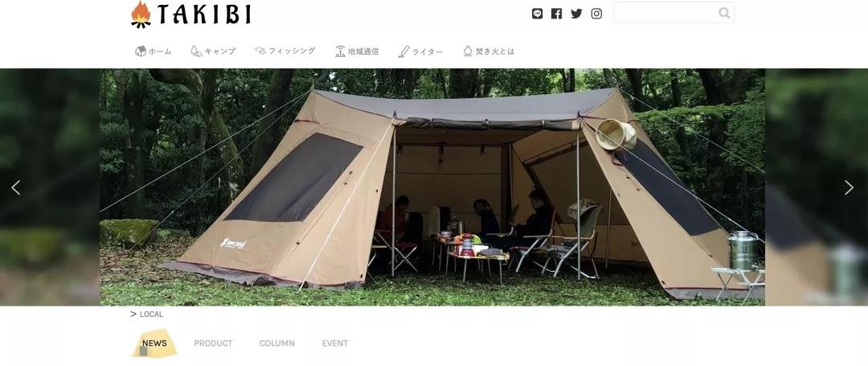The width and height of the screenshot is (868, 366).
Task: Open the Twitter bird icon
Action: pos(576,14)
